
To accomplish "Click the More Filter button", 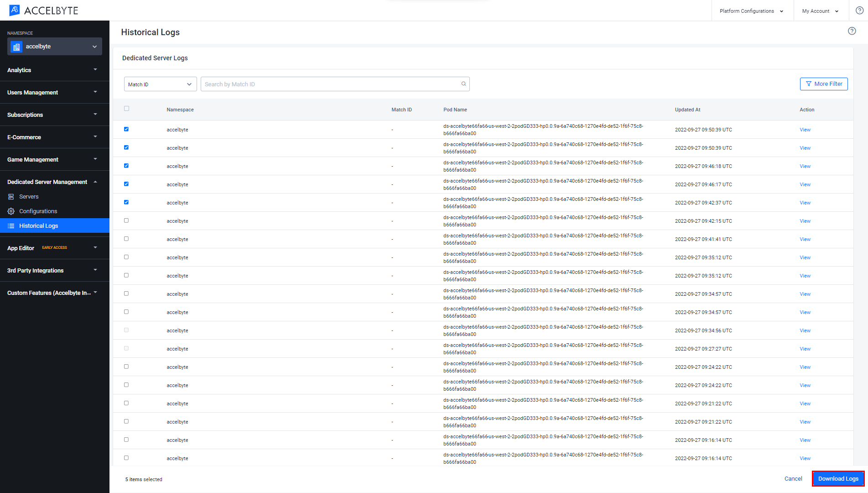I will (x=824, y=84).
